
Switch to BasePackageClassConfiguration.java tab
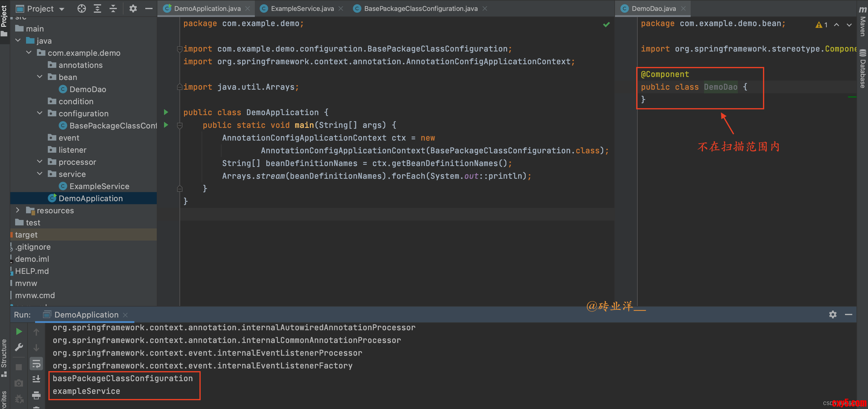pos(420,8)
